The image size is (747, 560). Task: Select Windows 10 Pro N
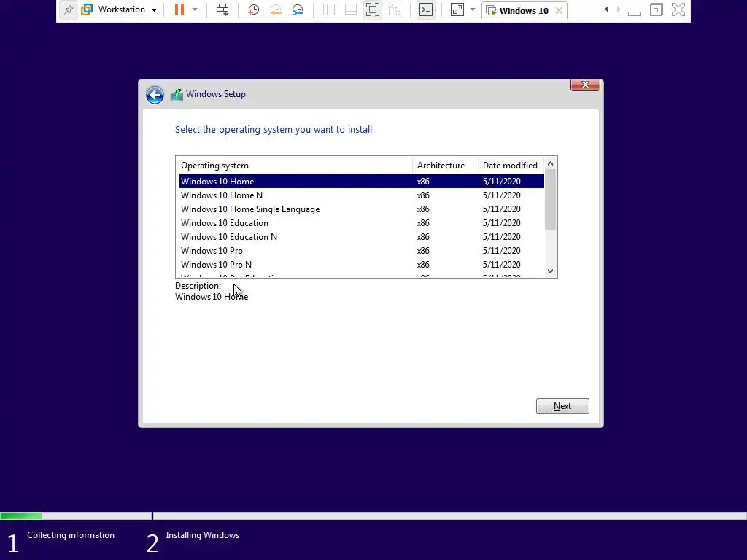362,264
